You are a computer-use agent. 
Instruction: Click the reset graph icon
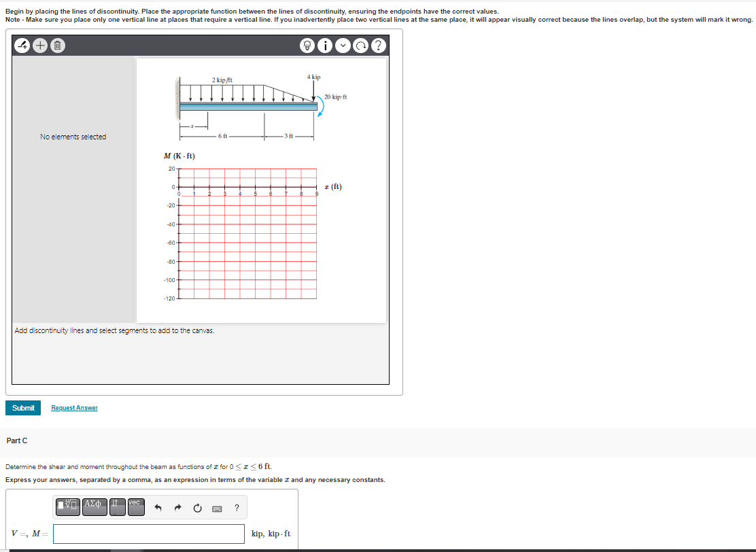(360, 46)
